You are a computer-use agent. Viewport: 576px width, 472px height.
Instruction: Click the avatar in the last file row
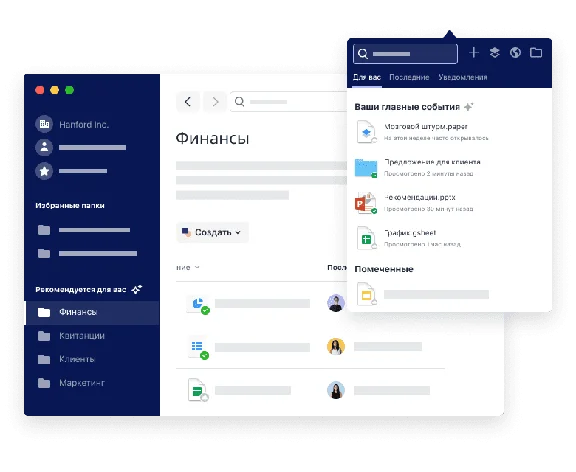[336, 390]
